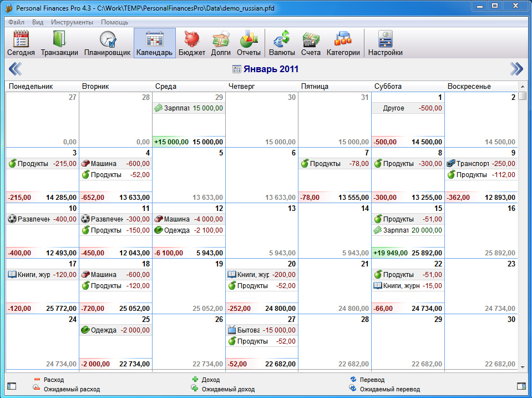
Task: Open the Today (Сегодня) view
Action: pyautogui.click(x=21, y=43)
